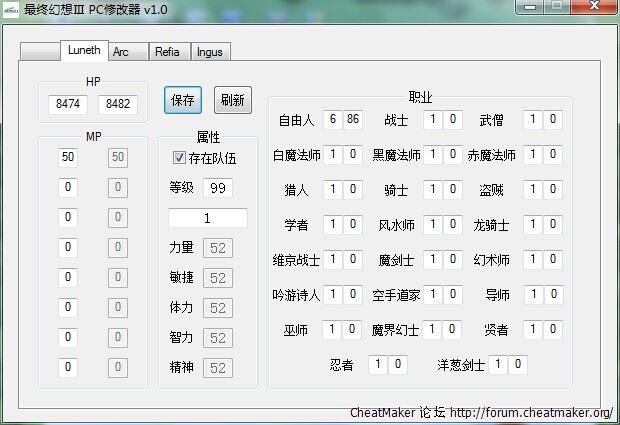Click the wide field showing 1 under 等级
Viewport: 620px width, 425px height.
(207, 218)
